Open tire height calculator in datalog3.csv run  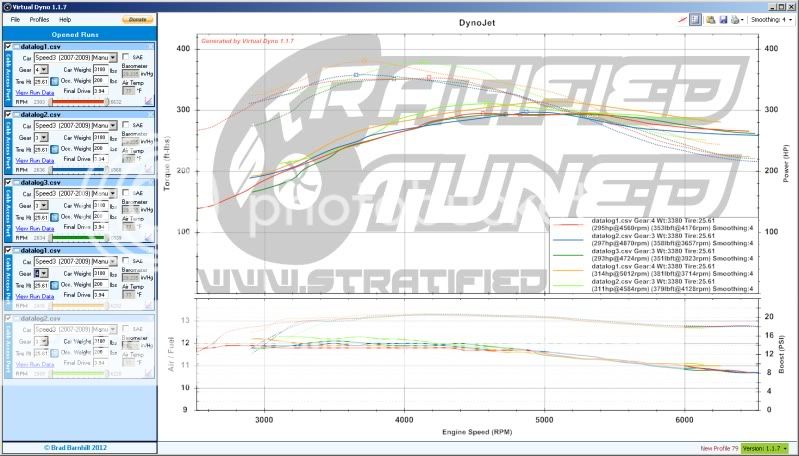tap(55, 217)
